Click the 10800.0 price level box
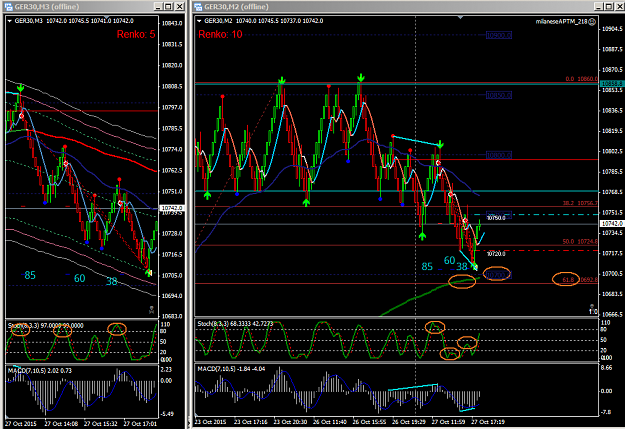Viewport: 625px width, 429px height. (x=499, y=155)
